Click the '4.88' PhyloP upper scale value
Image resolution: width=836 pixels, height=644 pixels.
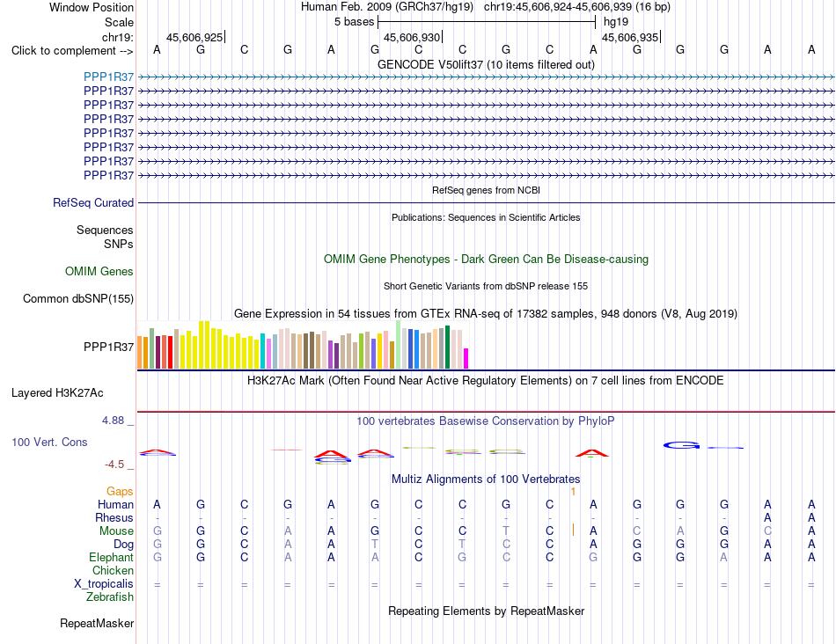pos(114,421)
